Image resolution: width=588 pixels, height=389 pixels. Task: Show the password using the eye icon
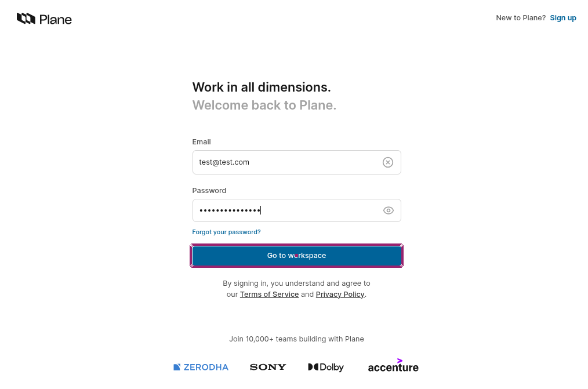tap(389, 210)
